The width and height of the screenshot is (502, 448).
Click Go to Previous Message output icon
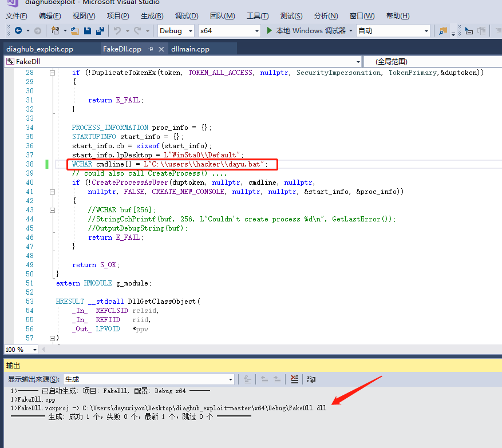264,379
